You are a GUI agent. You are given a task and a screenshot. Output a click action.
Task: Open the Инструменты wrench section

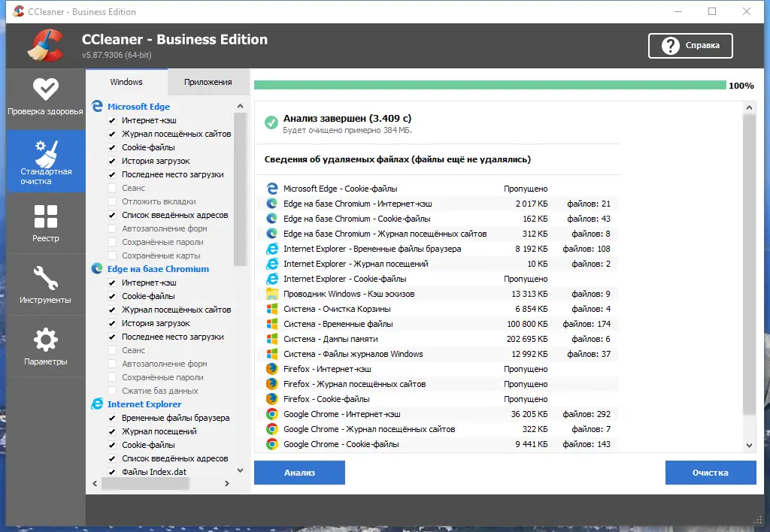click(x=45, y=285)
